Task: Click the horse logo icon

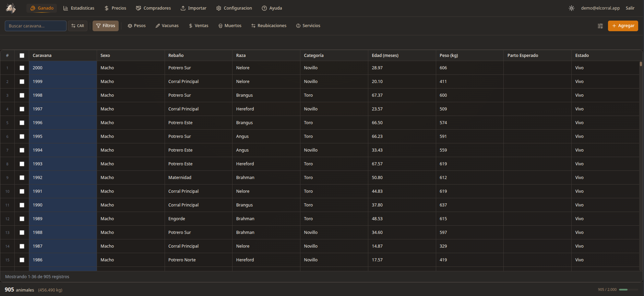Action: (11, 8)
